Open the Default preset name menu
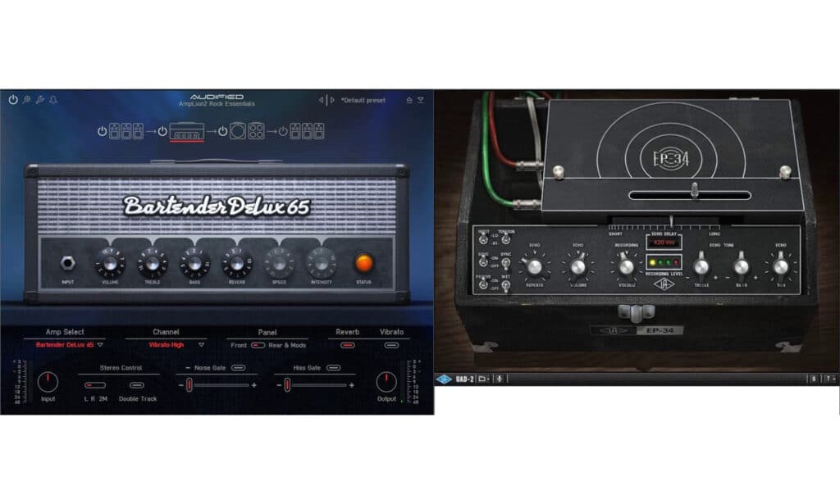This screenshot has width=840, height=504. coord(363,100)
